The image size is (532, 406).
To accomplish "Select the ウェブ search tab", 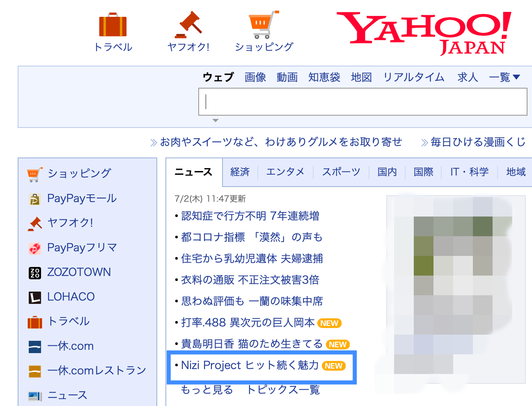I will (218, 77).
